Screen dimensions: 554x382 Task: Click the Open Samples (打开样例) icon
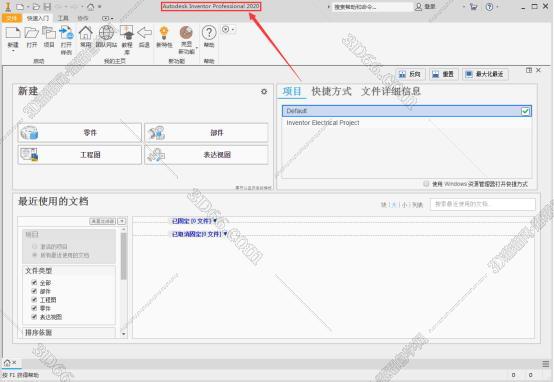coord(66,34)
